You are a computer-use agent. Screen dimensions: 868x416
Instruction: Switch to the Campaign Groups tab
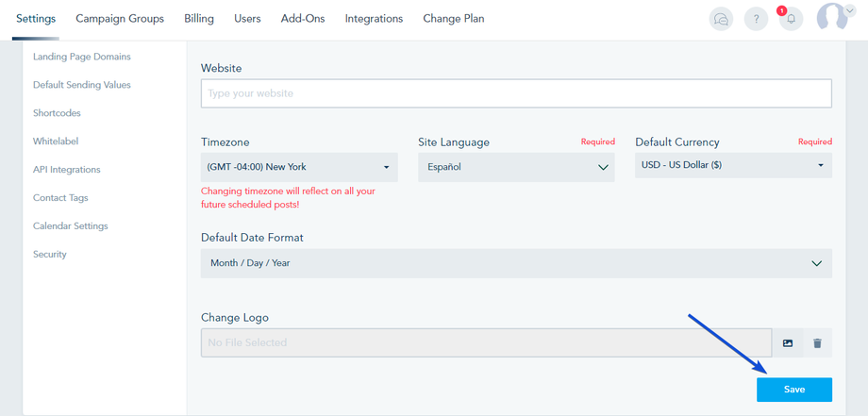pos(120,19)
